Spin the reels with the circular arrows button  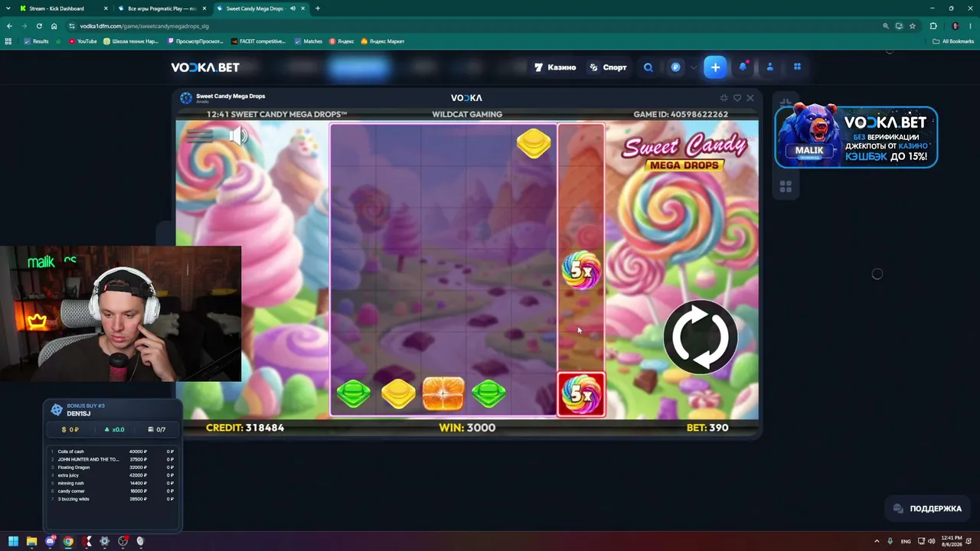tap(700, 337)
